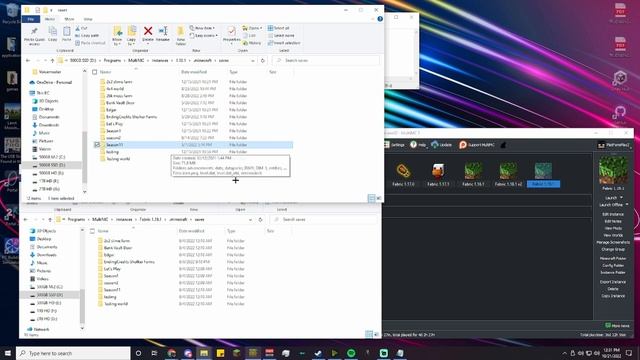Open File Explorer from the taskbar

click(x=204, y=353)
